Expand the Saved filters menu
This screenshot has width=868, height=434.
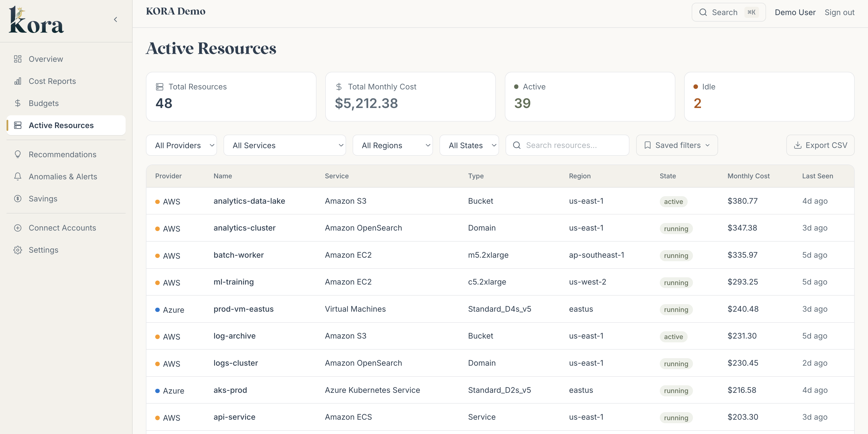click(677, 145)
